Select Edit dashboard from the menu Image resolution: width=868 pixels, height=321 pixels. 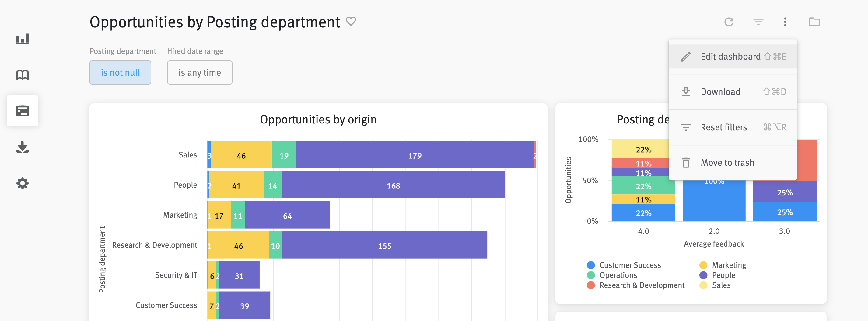point(731,56)
